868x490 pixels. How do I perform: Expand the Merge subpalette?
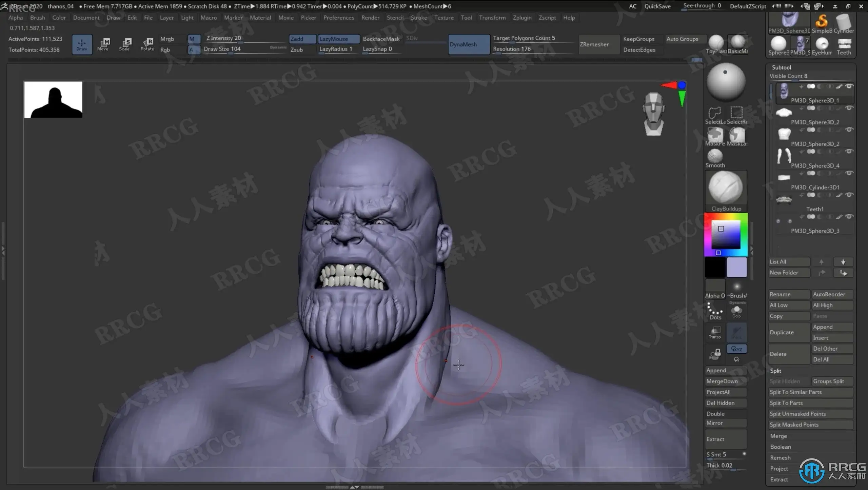coord(778,436)
